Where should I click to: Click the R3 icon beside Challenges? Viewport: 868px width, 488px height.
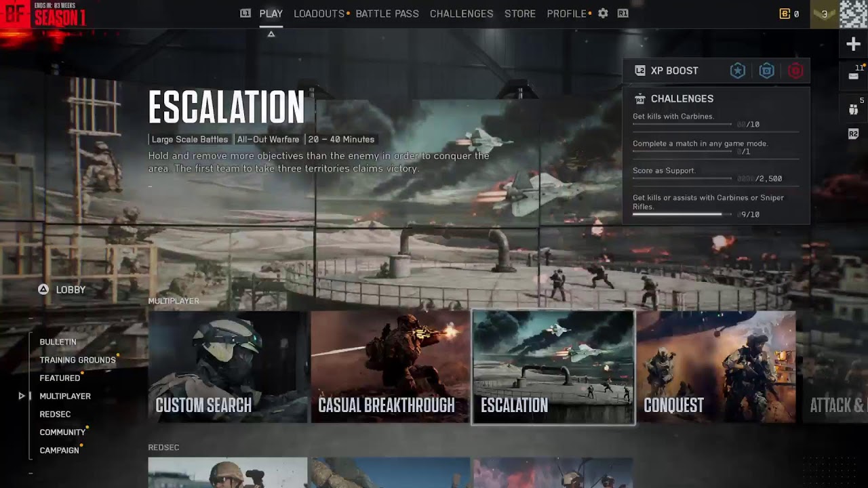[639, 99]
